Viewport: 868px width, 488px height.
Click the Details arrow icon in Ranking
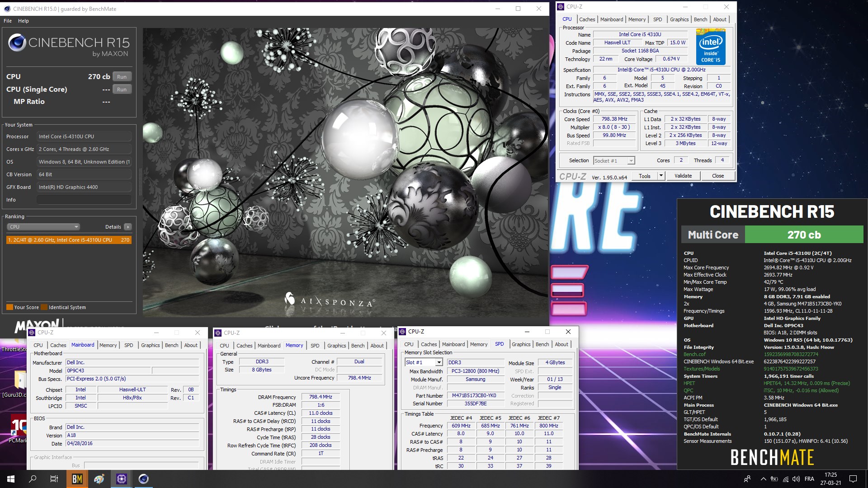128,227
